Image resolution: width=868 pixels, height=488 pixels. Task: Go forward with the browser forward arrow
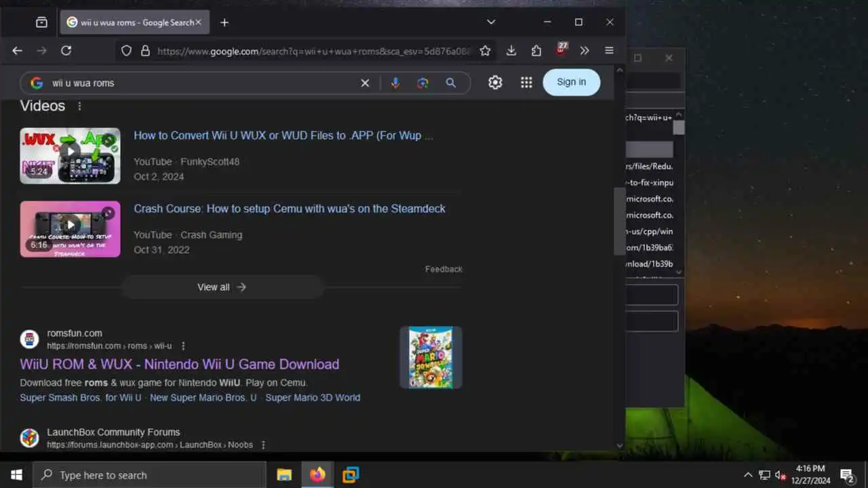(x=41, y=51)
